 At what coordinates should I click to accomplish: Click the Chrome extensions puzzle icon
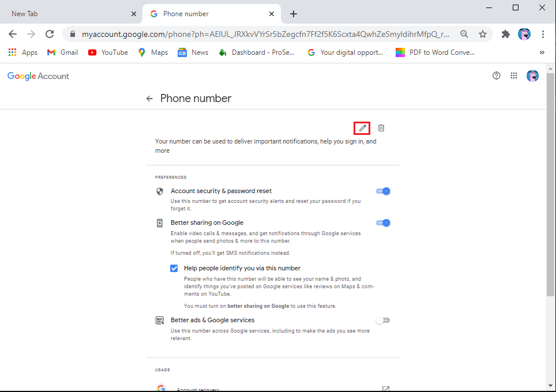click(x=505, y=34)
